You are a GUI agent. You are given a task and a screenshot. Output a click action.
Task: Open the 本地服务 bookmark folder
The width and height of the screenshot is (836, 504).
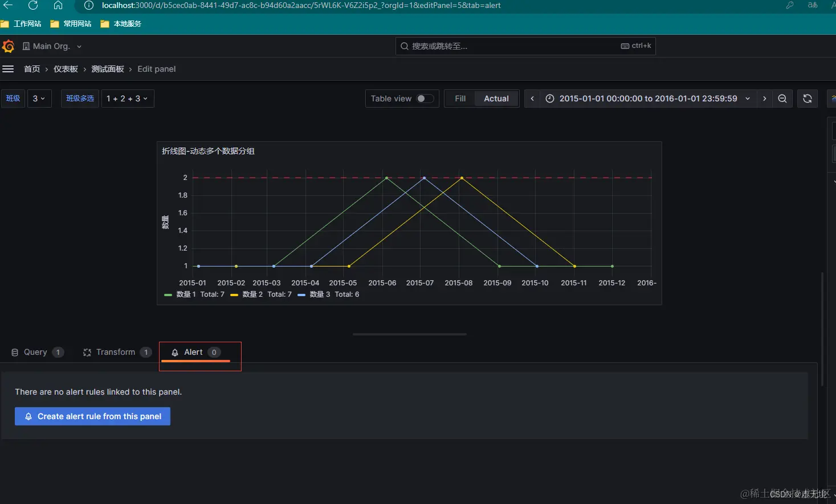(x=121, y=24)
